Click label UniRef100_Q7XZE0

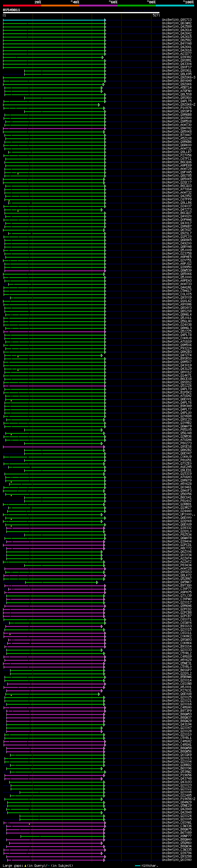tap(177, 464)
